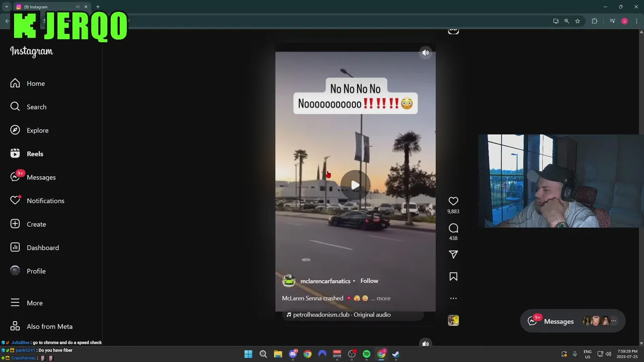Go to Explore in the sidebar
Viewport: 644px width, 362px height.
click(x=30, y=130)
